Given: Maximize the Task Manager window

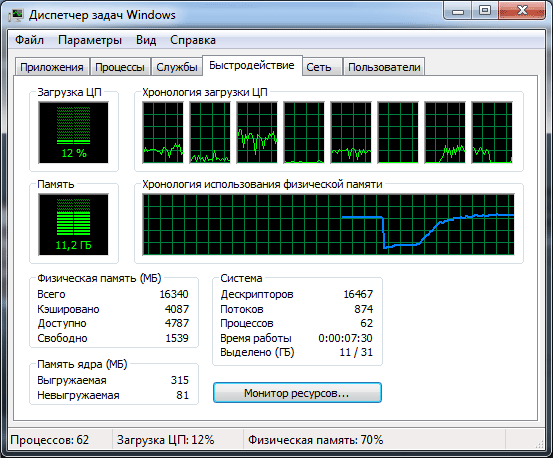Looking at the screenshot, I should click(485, 11).
